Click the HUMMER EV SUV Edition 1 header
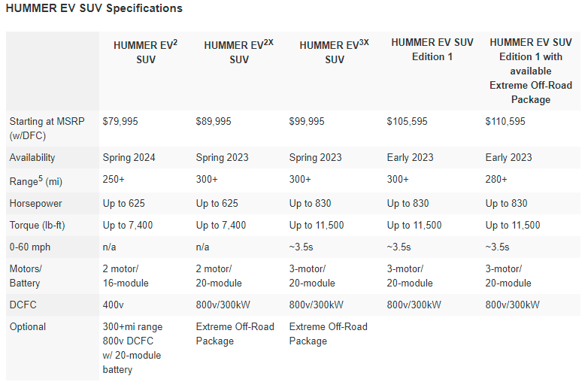Viewport: 588px width, 385px height. (x=432, y=50)
